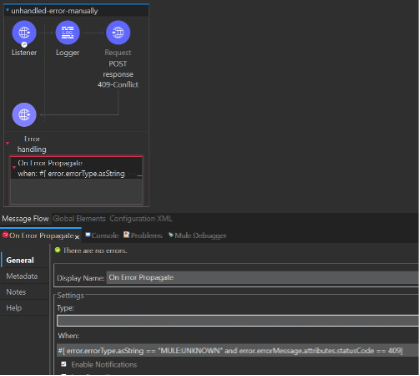Viewport: 420px width, 376px height.
Task: Open the Console view tab
Action: 102,235
